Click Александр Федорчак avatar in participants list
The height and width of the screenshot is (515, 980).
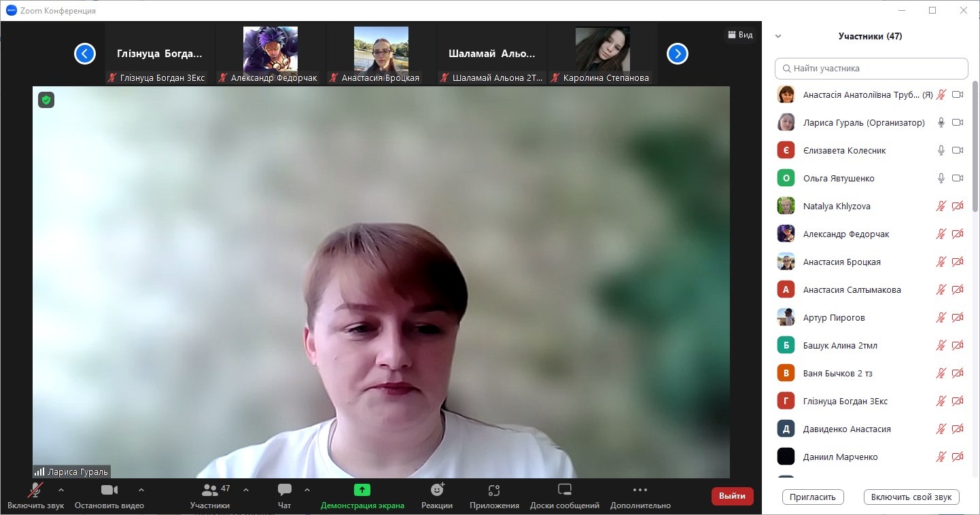(x=786, y=234)
